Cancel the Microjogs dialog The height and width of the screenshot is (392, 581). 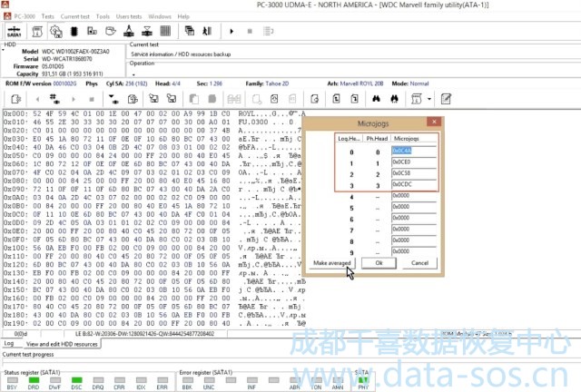(419, 263)
